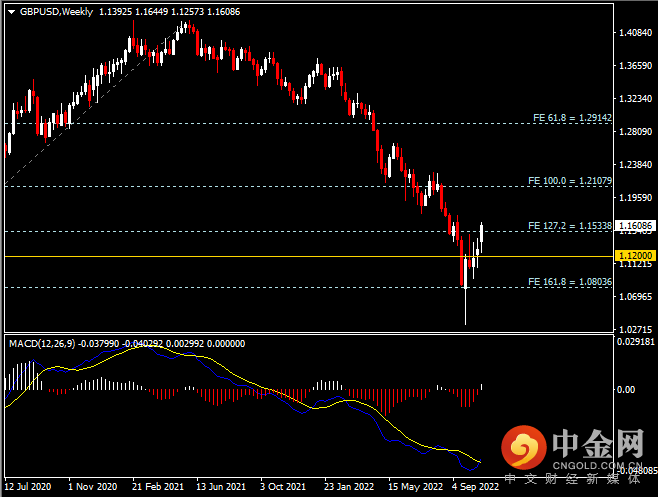Click MACD scale zero level 0.00
The width and height of the screenshot is (658, 497).
[626, 390]
